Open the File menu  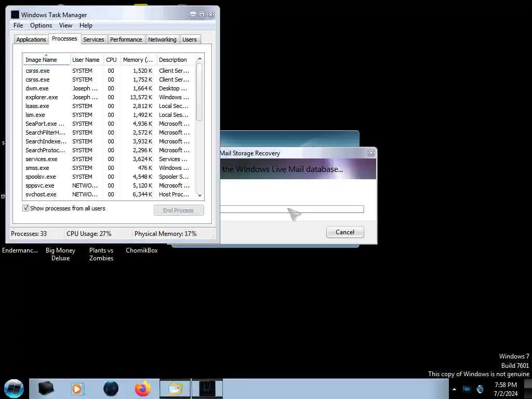pyautogui.click(x=18, y=25)
